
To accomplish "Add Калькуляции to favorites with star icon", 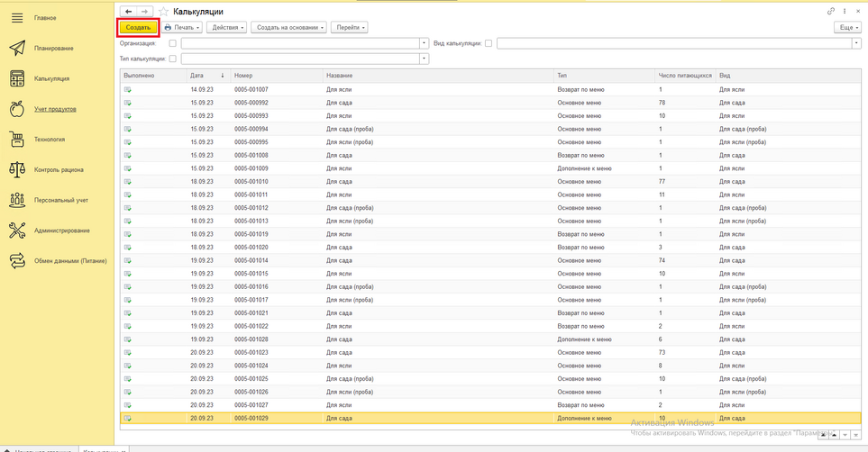I will (x=164, y=12).
